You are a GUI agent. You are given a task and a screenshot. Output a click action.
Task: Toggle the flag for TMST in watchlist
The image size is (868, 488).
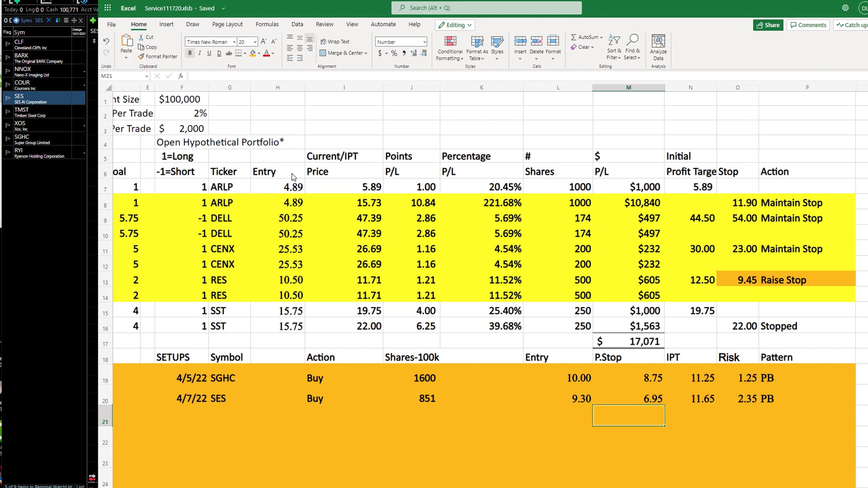pyautogui.click(x=8, y=112)
